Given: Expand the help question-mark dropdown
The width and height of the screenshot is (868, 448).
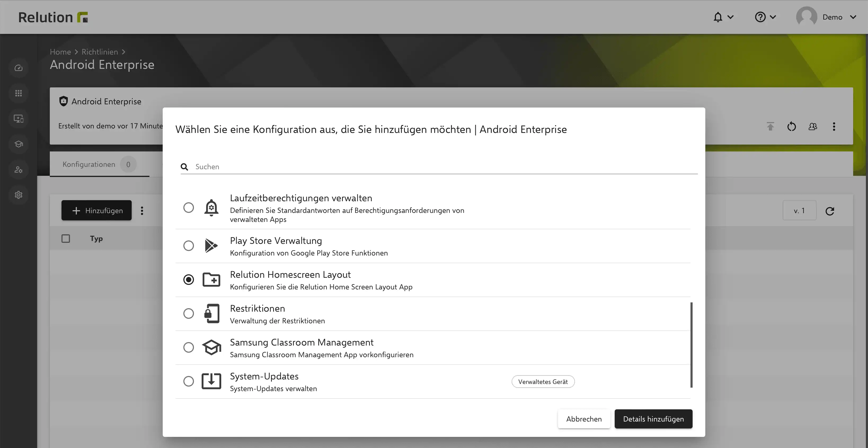Looking at the screenshot, I should click(765, 17).
